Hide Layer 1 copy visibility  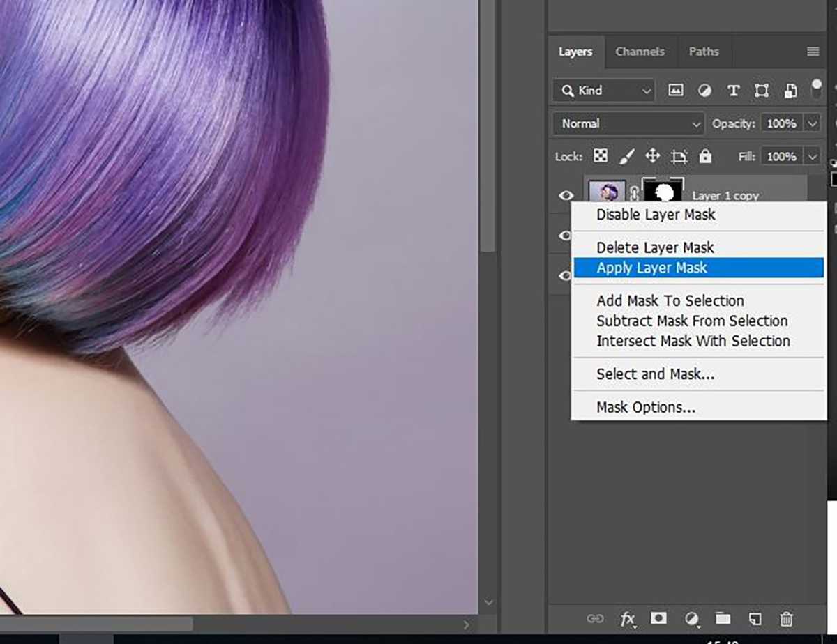pyautogui.click(x=566, y=196)
